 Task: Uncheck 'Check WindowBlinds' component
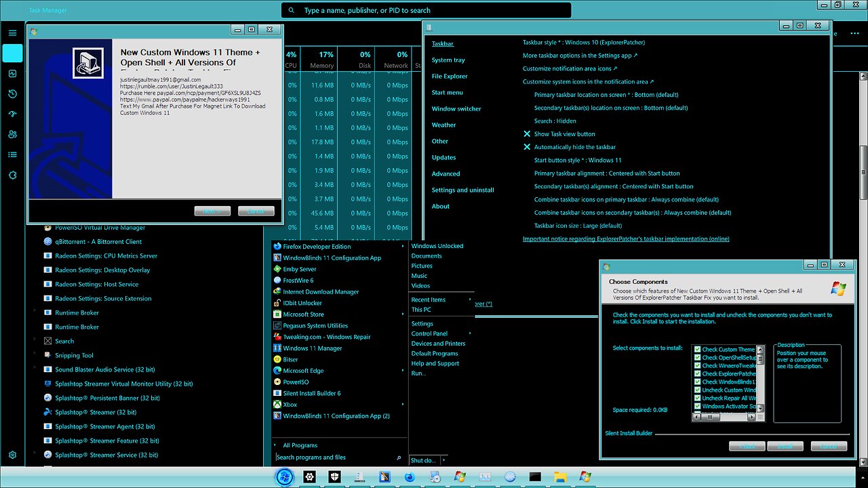(697, 382)
